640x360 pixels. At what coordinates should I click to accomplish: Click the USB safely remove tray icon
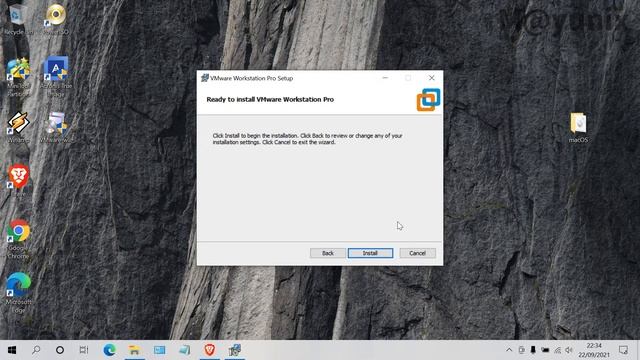533,350
